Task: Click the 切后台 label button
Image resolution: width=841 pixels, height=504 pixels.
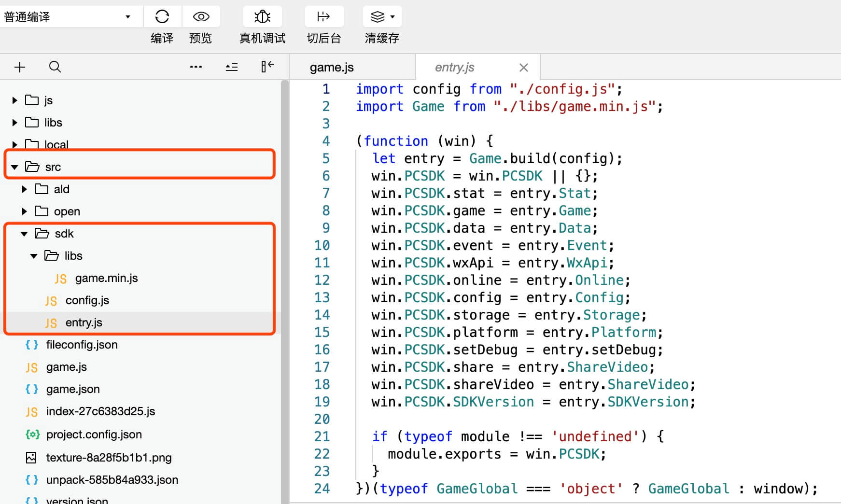Action: 324,38
